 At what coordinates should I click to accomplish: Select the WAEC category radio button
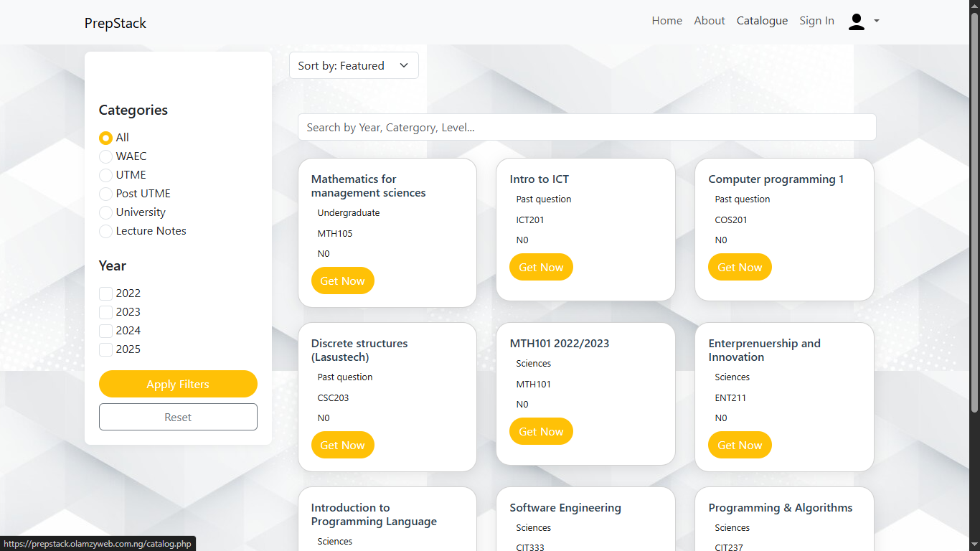pyautogui.click(x=105, y=156)
